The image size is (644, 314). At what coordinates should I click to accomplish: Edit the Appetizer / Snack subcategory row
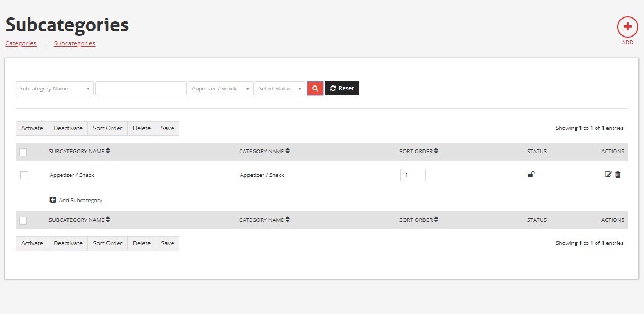pos(608,174)
